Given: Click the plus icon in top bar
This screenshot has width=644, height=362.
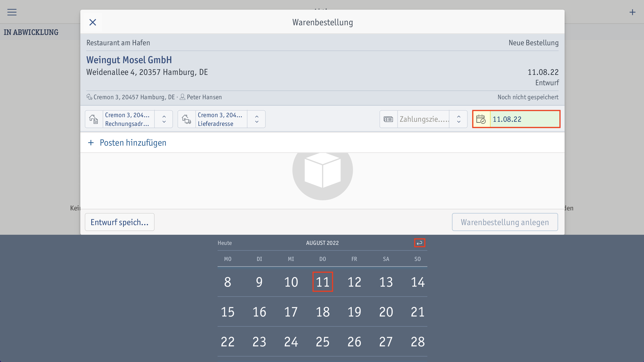Looking at the screenshot, I should tap(632, 12).
